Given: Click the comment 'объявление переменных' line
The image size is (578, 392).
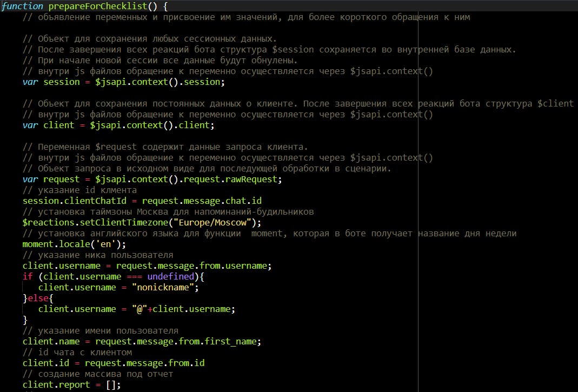Looking at the screenshot, I should point(246,17).
